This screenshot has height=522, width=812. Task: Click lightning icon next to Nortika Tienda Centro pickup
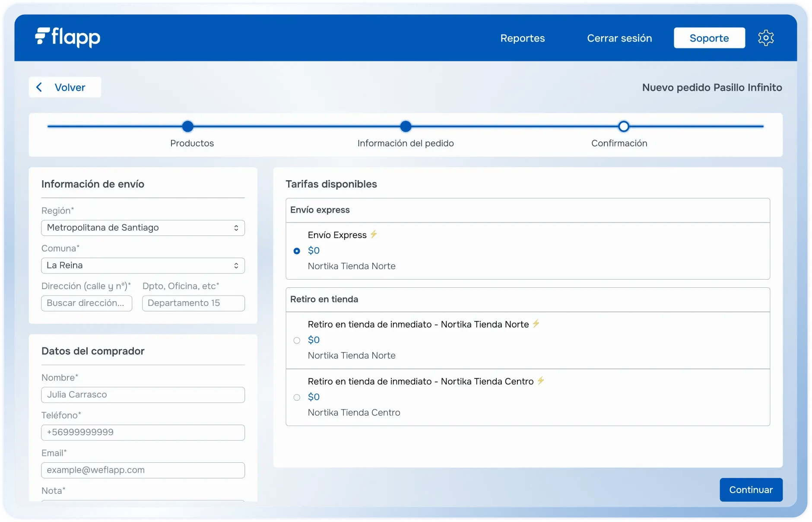pyautogui.click(x=541, y=381)
